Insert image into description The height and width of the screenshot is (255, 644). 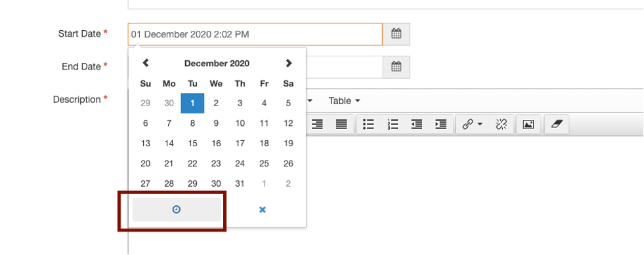pos(528,124)
